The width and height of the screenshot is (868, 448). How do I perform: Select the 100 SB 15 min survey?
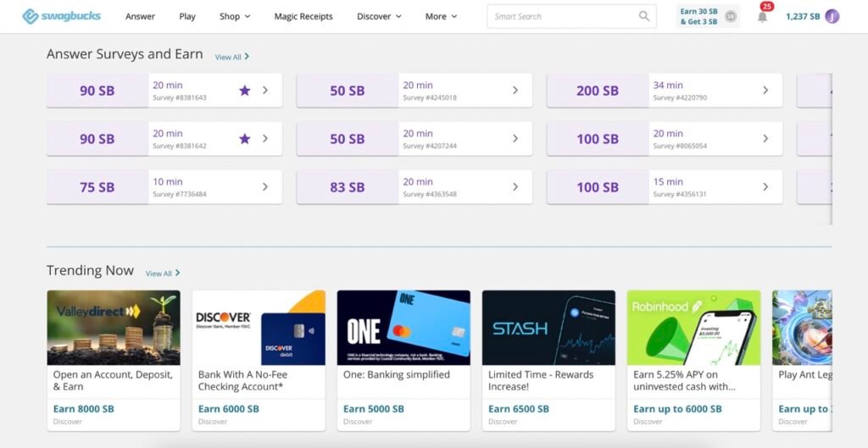[665, 187]
